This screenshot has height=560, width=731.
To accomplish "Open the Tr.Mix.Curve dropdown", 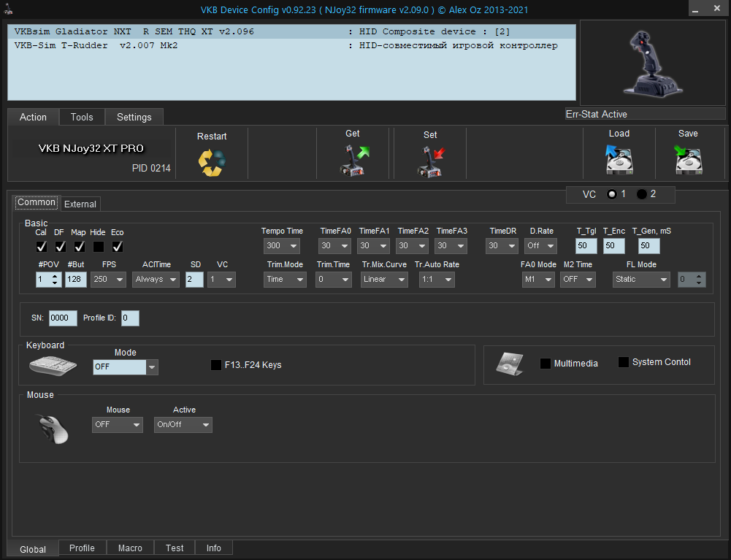I will [384, 280].
